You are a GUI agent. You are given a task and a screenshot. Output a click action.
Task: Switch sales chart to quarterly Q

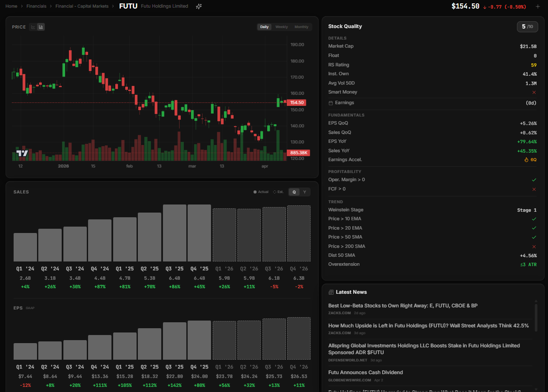pos(294,192)
